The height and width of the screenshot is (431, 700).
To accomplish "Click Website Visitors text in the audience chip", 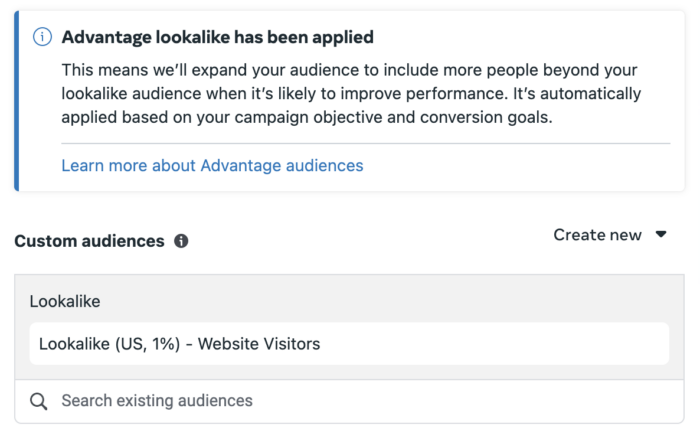I will pos(259,344).
